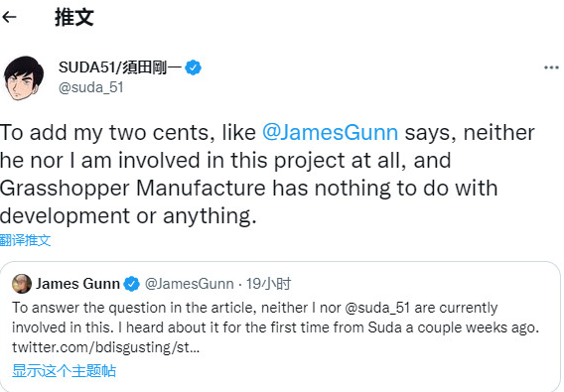Open the three-dot more options menu

(x=551, y=67)
